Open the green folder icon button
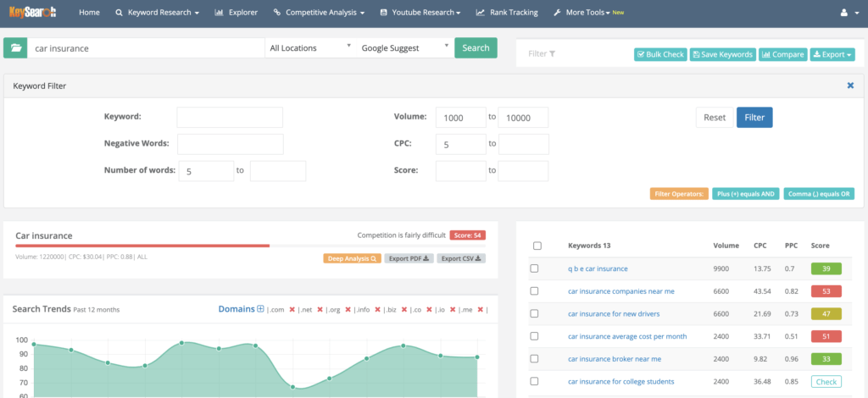Viewport: 868px width, 398px height. point(15,48)
